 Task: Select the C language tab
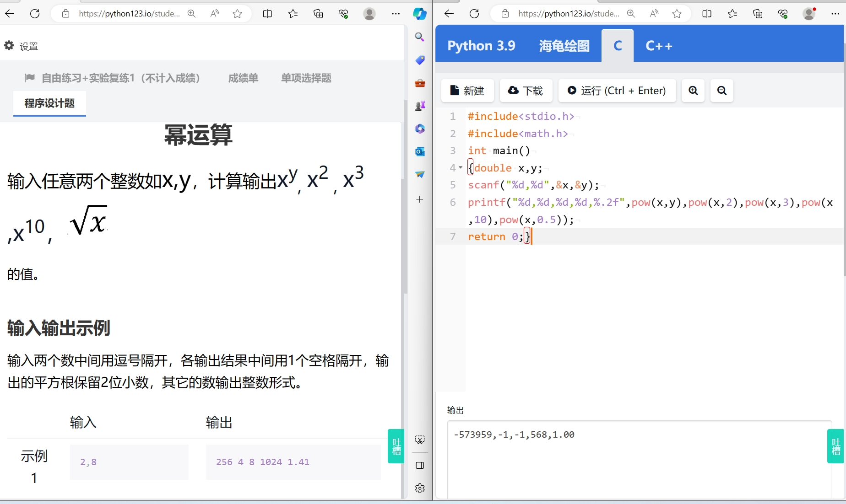pos(618,46)
